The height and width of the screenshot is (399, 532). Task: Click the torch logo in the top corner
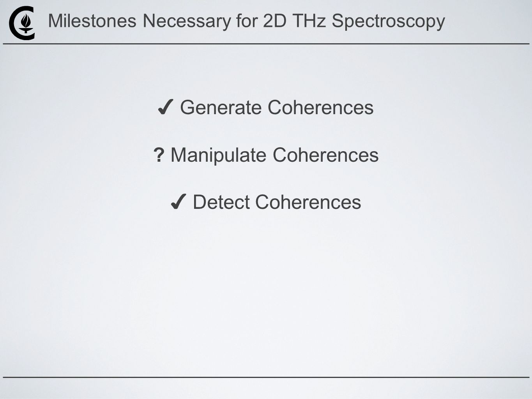[x=22, y=23]
